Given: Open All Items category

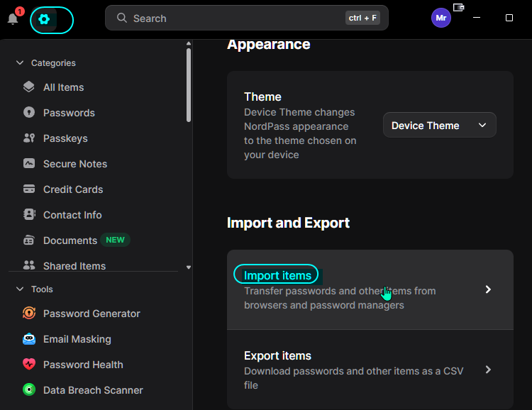Looking at the screenshot, I should (x=63, y=87).
